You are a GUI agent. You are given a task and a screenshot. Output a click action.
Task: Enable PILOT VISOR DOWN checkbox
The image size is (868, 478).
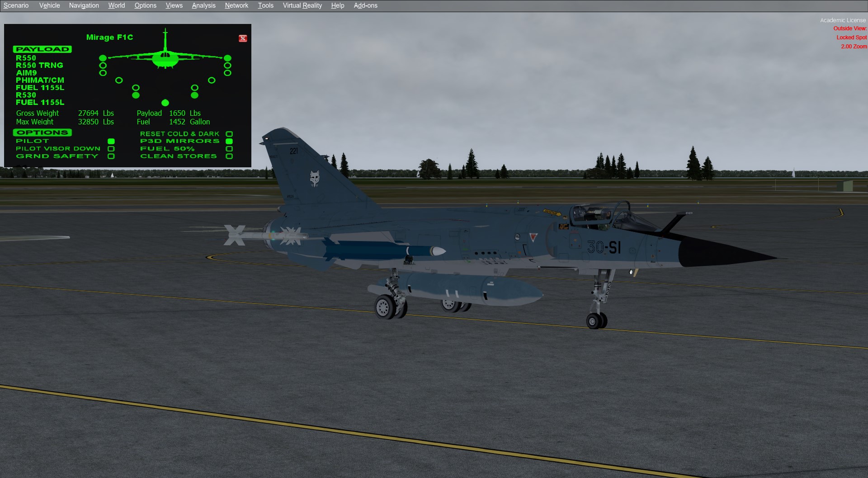111,149
